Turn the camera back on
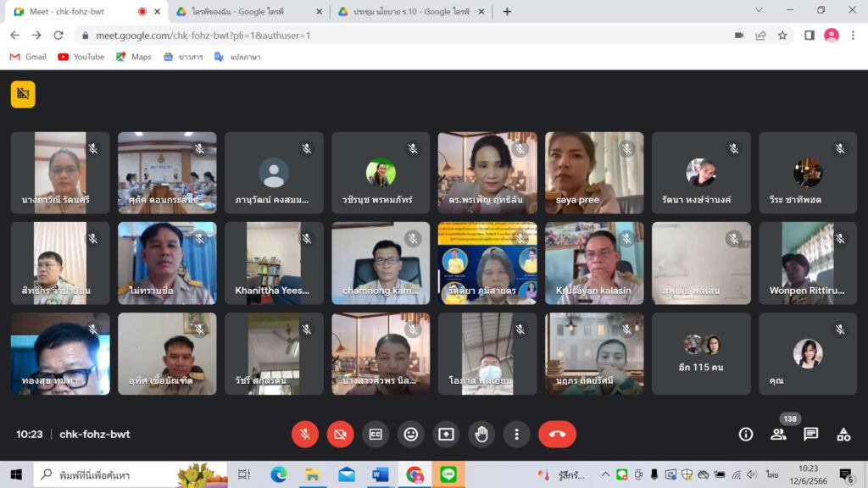 click(x=340, y=435)
